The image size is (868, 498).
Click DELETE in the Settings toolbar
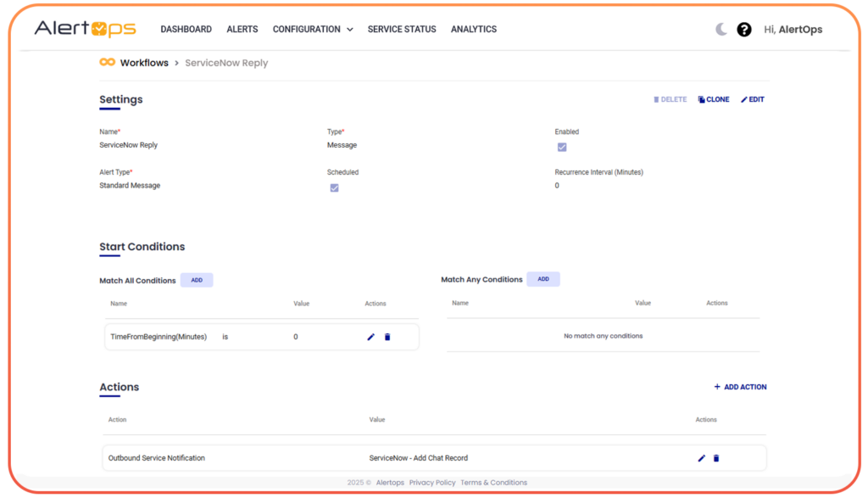pyautogui.click(x=670, y=98)
